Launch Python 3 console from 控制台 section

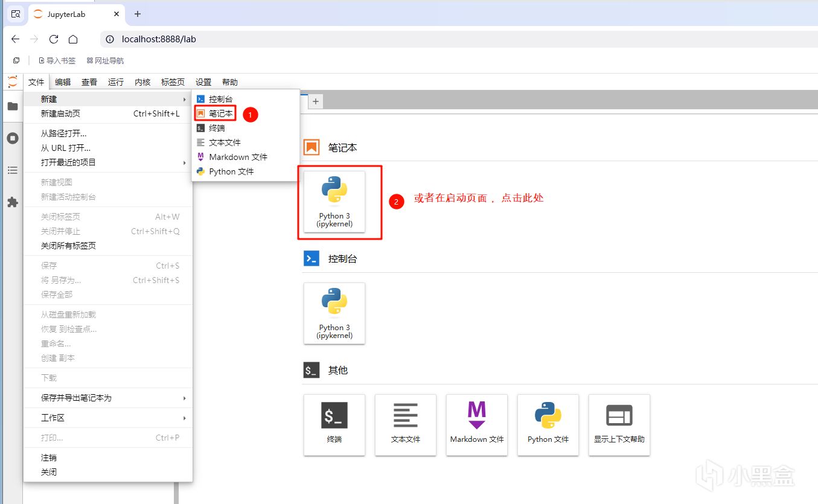334,313
